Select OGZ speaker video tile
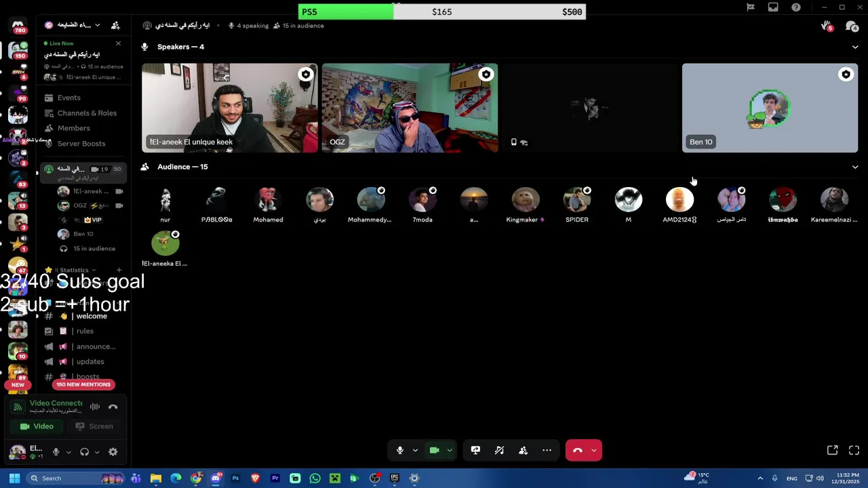Viewport: 868px width, 488px height. [x=410, y=108]
